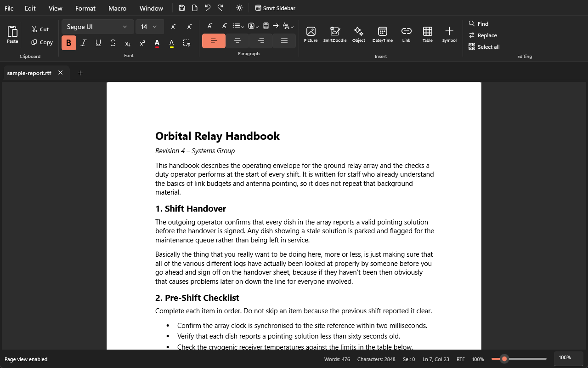Save the document with the floppy disk icon
Viewport: 588px width, 368px height.
[182, 8]
